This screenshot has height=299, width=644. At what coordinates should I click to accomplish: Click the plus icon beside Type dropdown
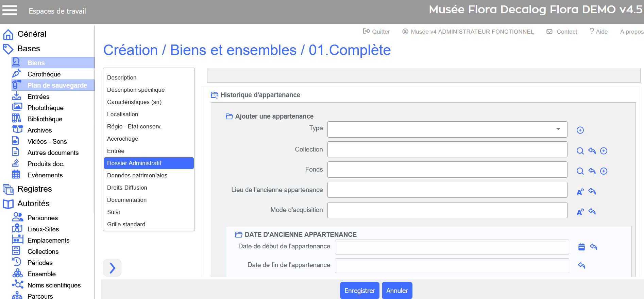(x=580, y=130)
